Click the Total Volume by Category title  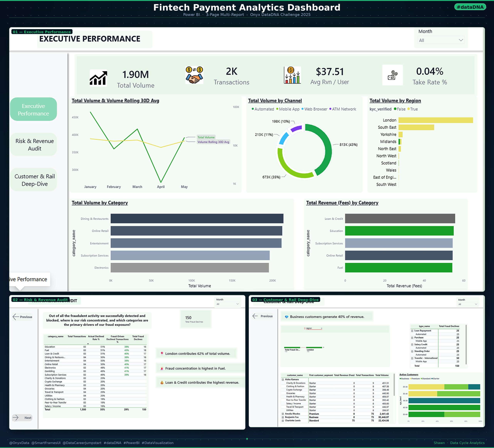(x=100, y=202)
